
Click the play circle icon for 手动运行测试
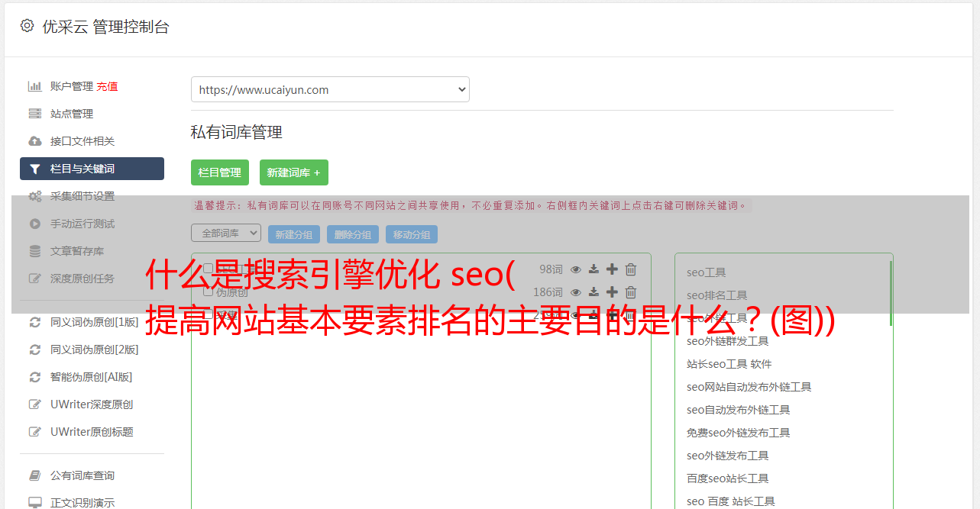[x=35, y=224]
